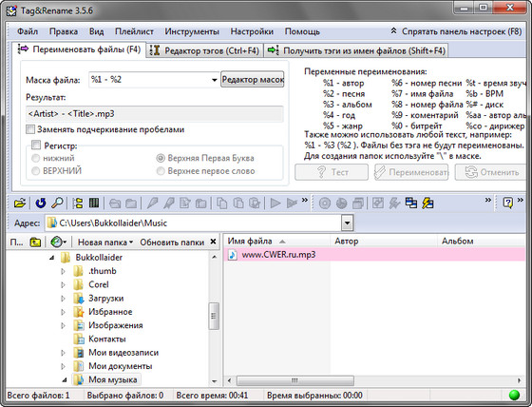Click the magnifying glass search icon

coord(57,203)
